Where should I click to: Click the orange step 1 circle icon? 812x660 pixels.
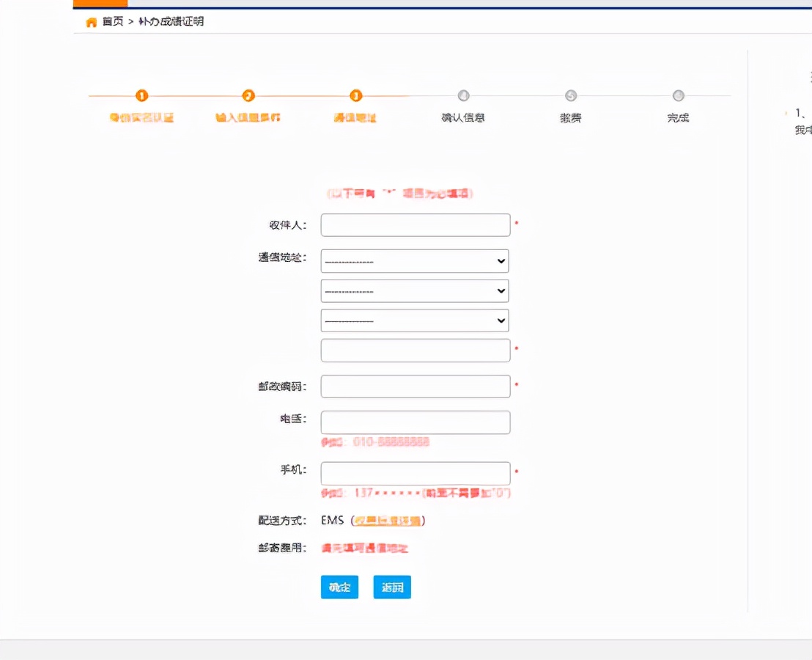click(x=141, y=95)
